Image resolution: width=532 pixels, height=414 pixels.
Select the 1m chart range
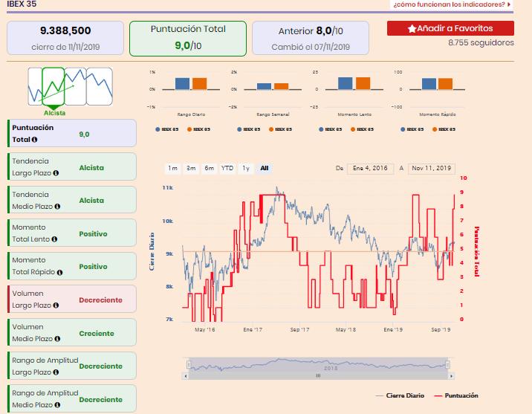point(172,168)
